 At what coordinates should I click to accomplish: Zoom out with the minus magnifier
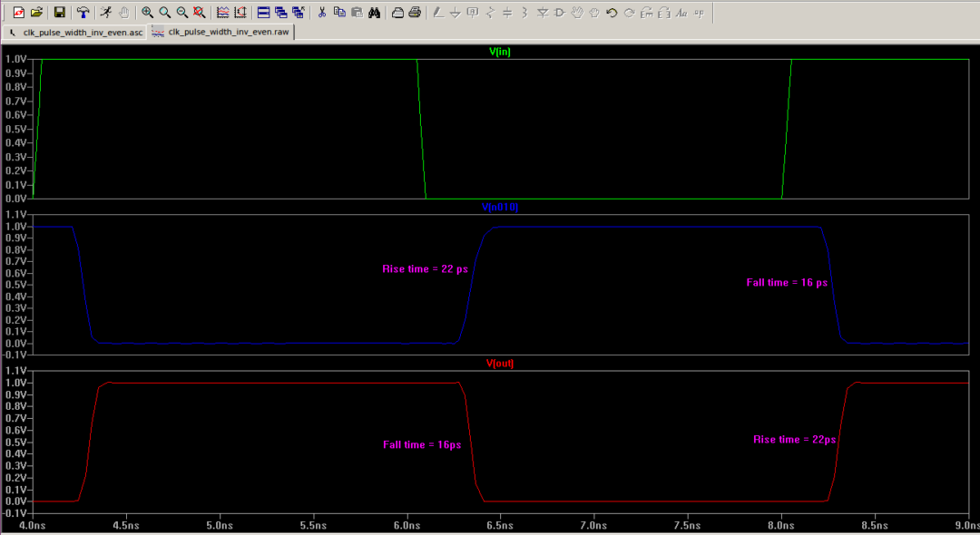pyautogui.click(x=181, y=13)
